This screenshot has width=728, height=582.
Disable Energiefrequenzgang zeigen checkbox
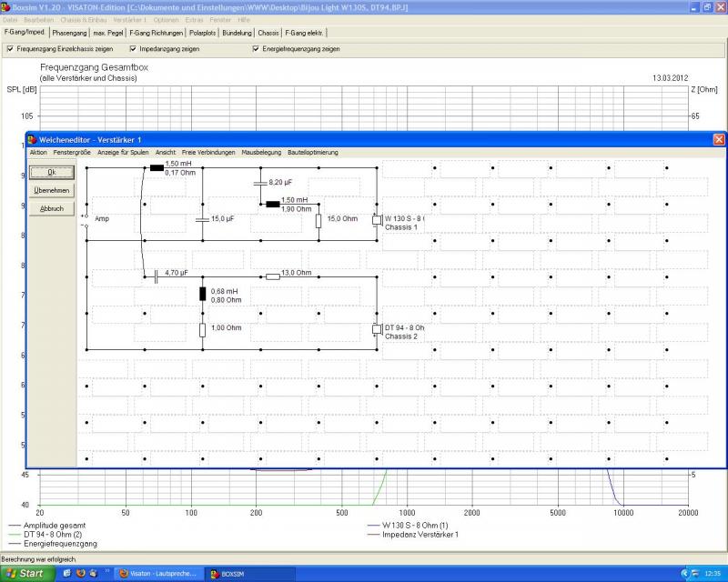[x=256, y=49]
